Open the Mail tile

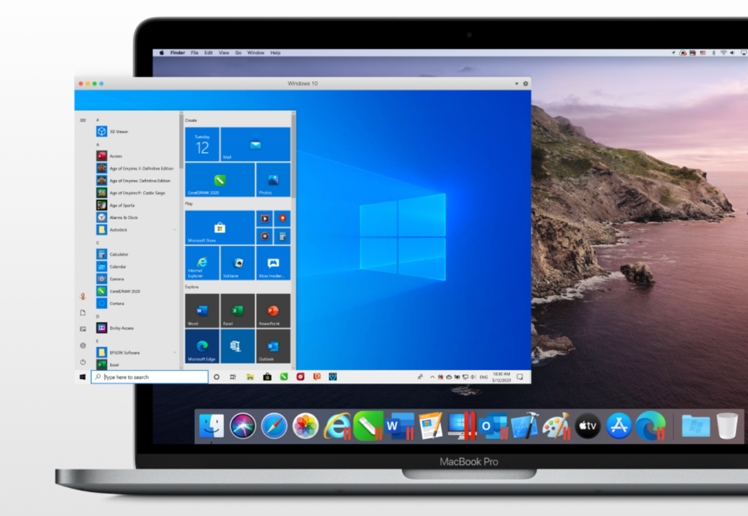coord(255,144)
